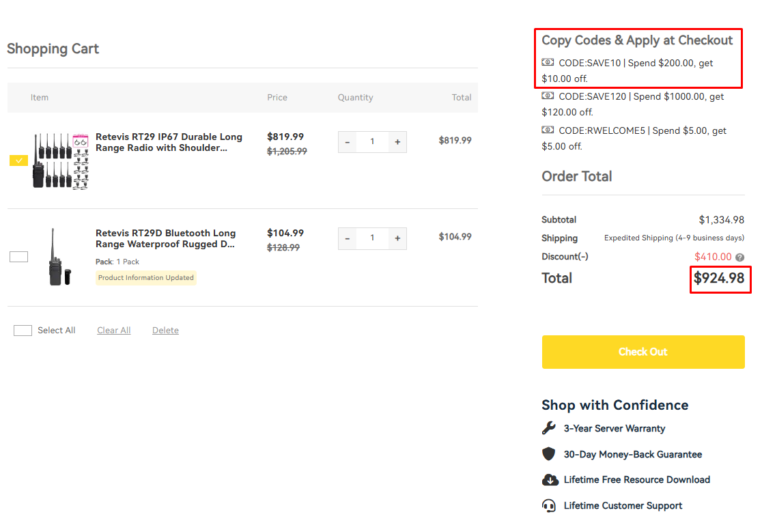Click the Clear All link
This screenshot has height=532, width=762.
[114, 331]
